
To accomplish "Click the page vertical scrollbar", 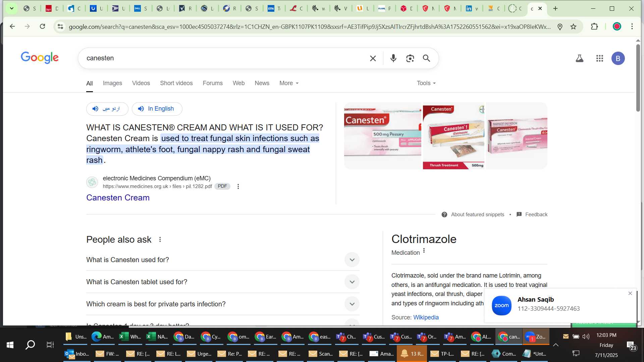I will pos(638,78).
